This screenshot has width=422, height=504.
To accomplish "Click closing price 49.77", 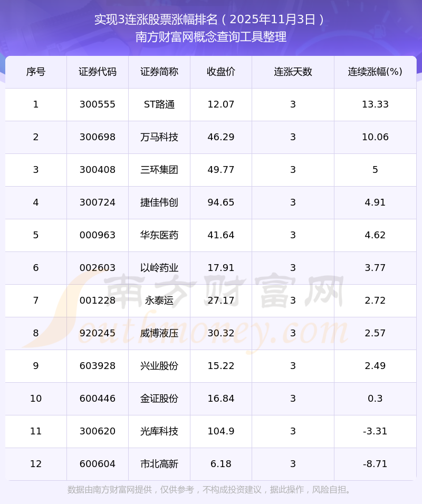I will 221,170.
